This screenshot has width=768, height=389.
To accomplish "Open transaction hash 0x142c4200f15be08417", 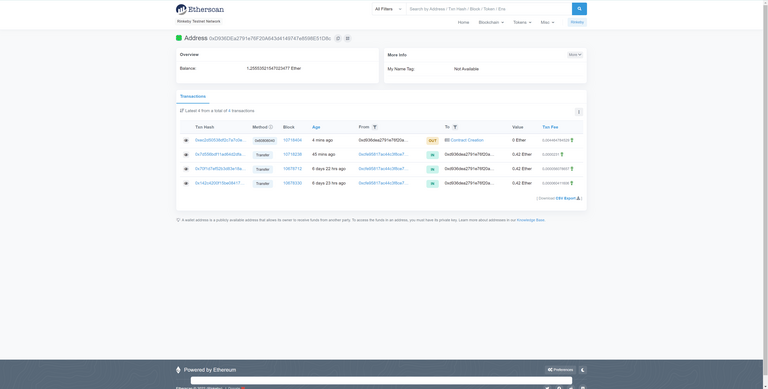I will point(219,183).
